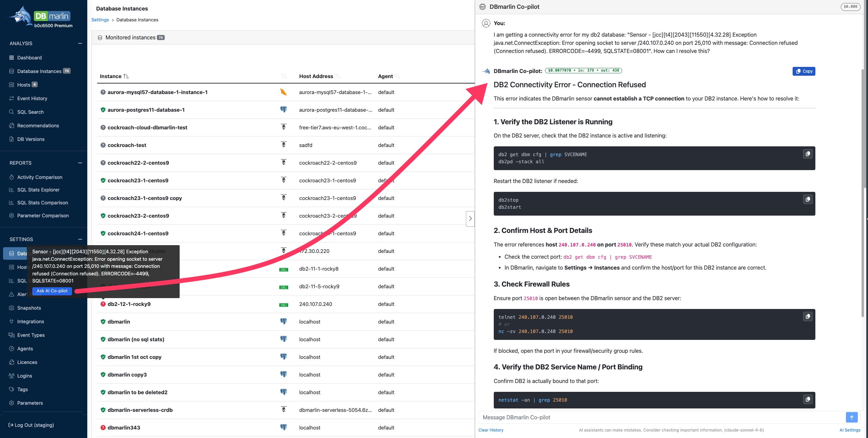Open SQL Search page
The height and width of the screenshot is (438, 868).
(x=30, y=112)
